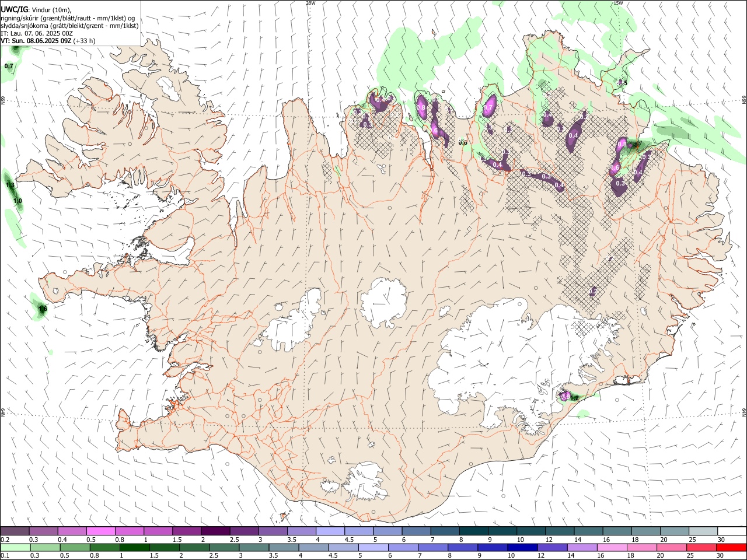Pick the darkest green swatch labeled 1 on the rain scale
The image size is (747, 560).
[134, 548]
